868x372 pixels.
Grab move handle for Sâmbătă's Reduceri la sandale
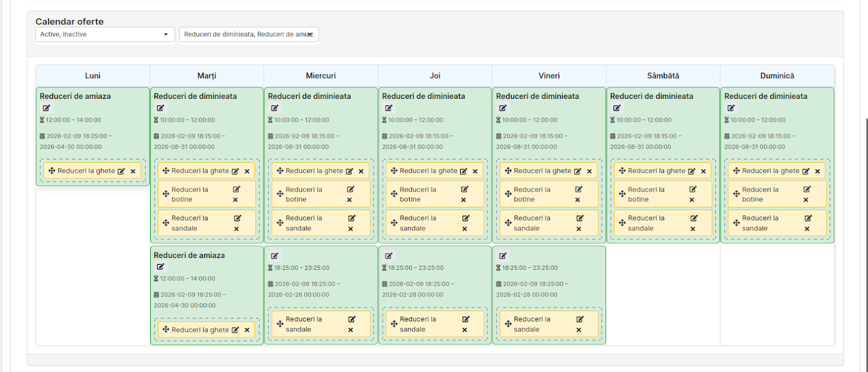pyautogui.click(x=622, y=223)
